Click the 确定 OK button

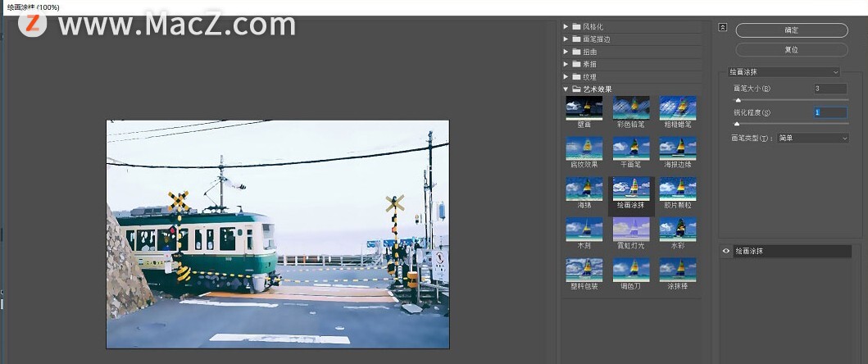coord(791,30)
